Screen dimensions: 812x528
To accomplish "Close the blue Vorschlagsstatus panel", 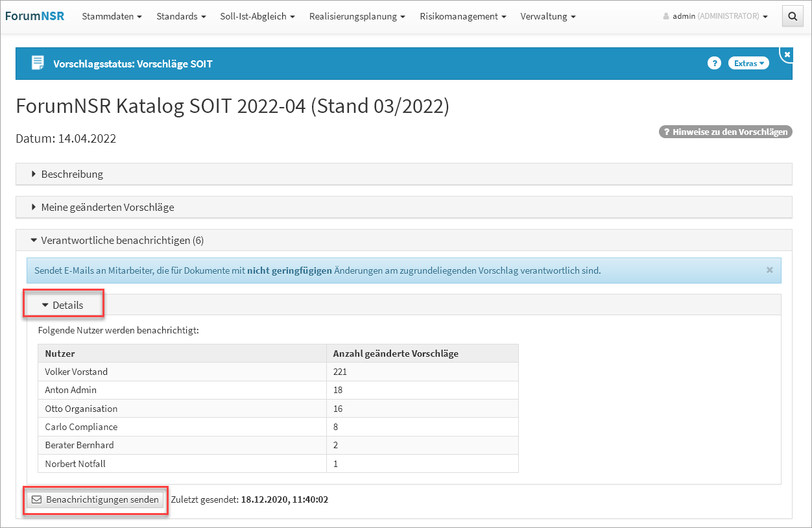I will pyautogui.click(x=787, y=54).
